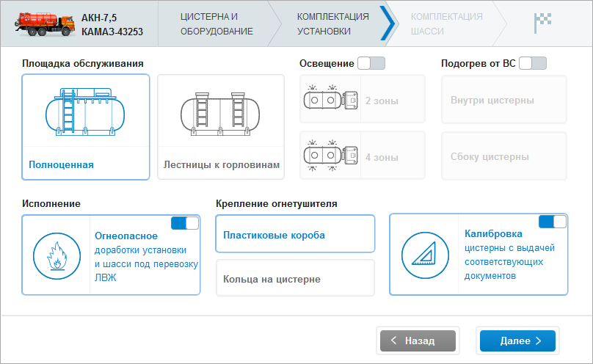Click the flame icon for fire-hazard version
The width and height of the screenshot is (593, 364).
[x=55, y=255]
